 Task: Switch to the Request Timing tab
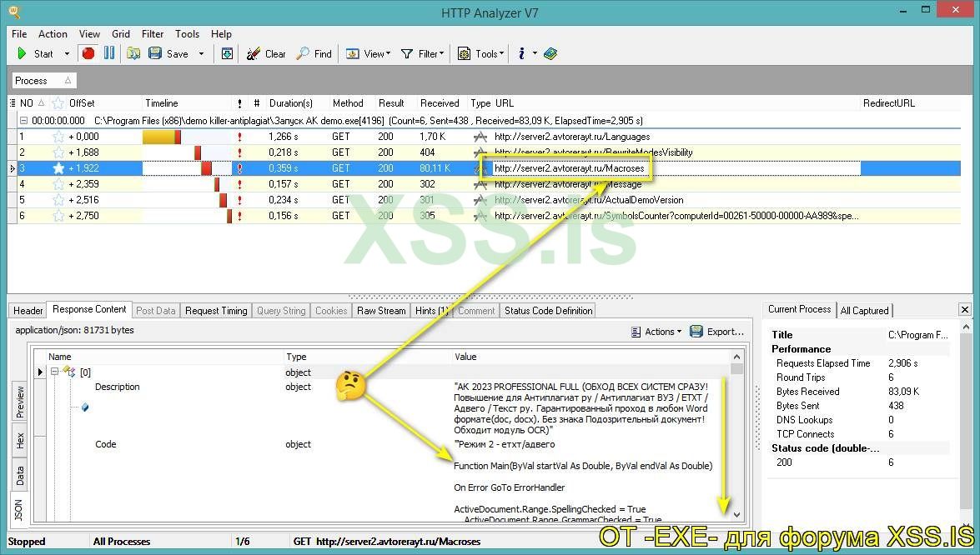point(216,310)
